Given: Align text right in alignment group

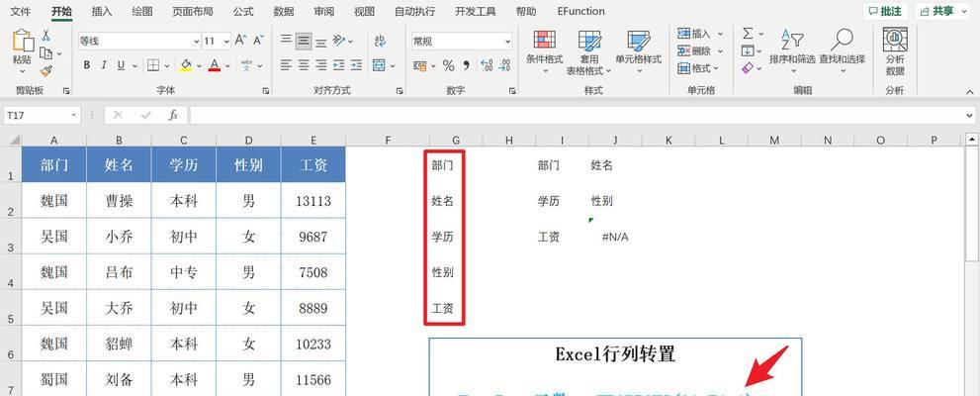Looking at the screenshot, I should pyautogui.click(x=321, y=65).
